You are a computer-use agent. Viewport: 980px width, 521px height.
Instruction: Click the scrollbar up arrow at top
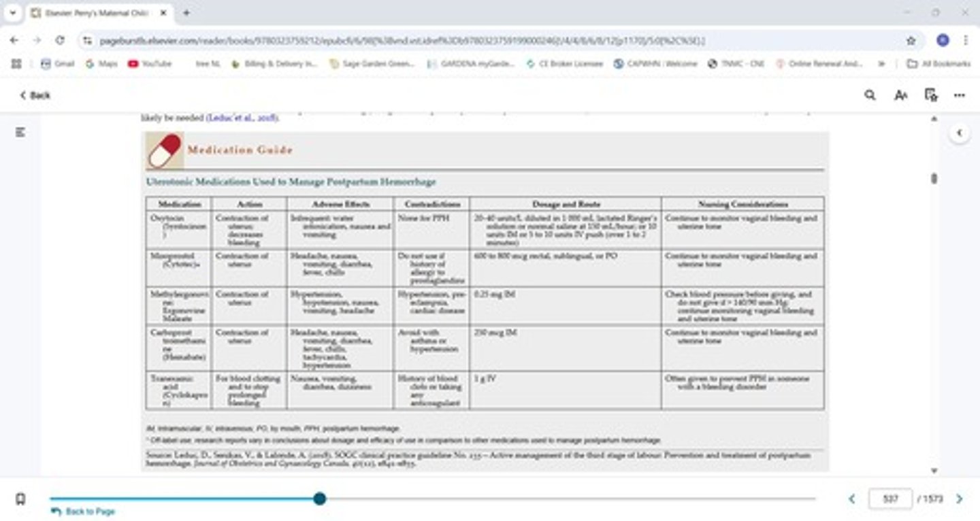tap(934, 118)
